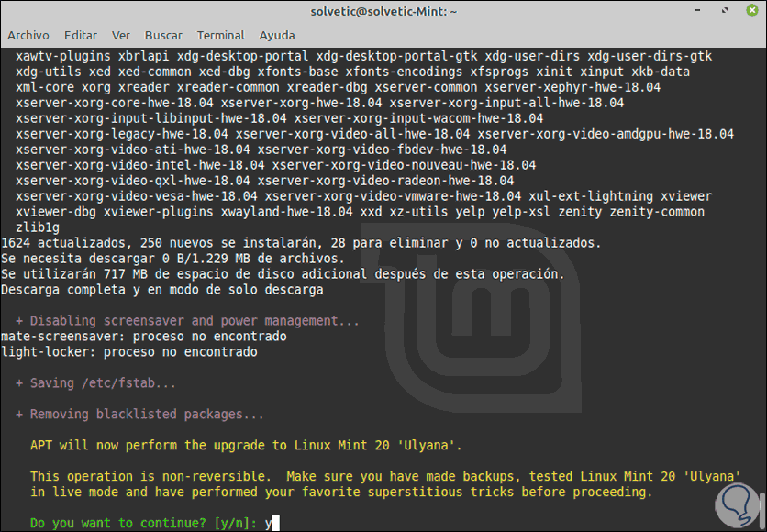Open the Ver menu
The image size is (767, 532).
121,35
